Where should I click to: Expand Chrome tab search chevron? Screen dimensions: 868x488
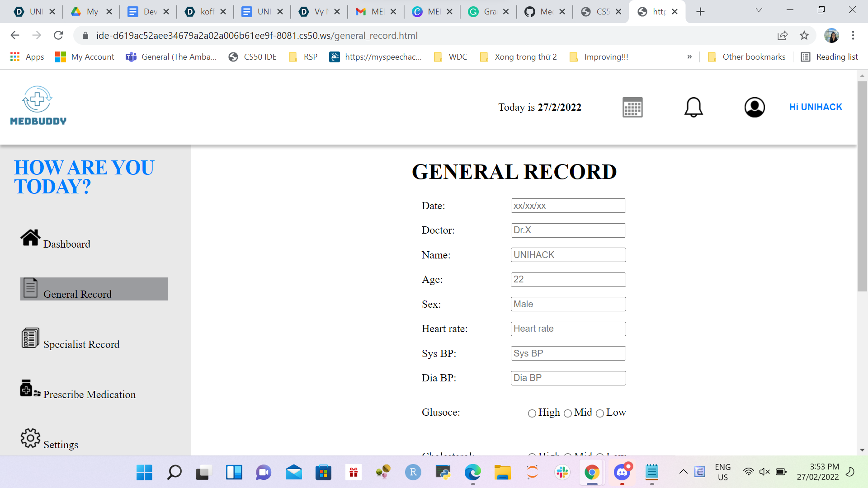click(759, 10)
